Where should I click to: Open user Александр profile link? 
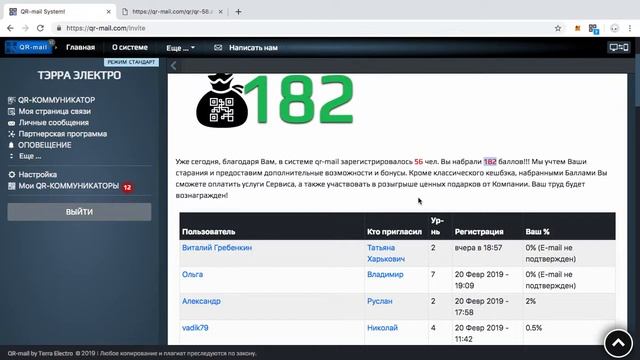point(201,301)
